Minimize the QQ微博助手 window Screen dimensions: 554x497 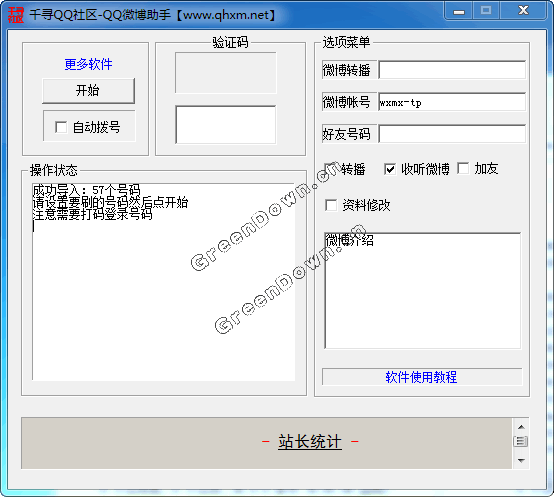tap(459, 11)
